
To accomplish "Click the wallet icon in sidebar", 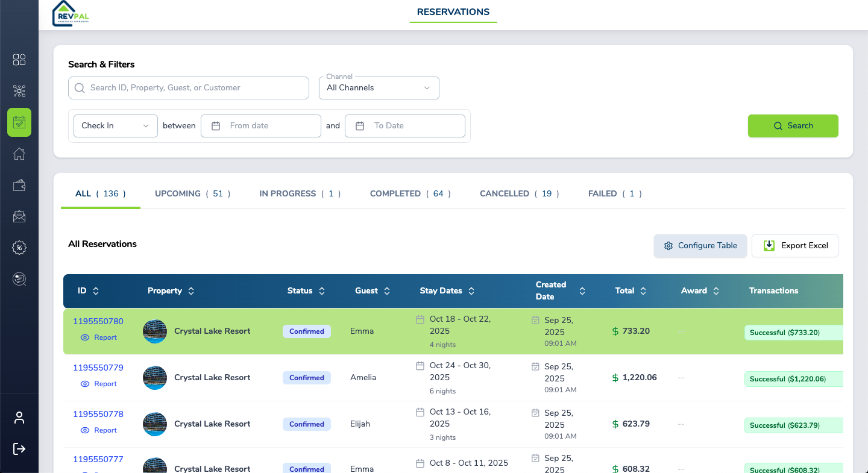I will [19, 185].
